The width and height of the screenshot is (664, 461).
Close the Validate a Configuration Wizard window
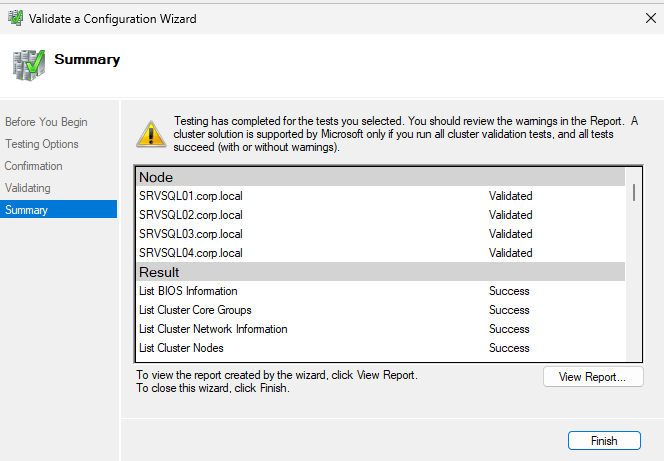[651, 18]
